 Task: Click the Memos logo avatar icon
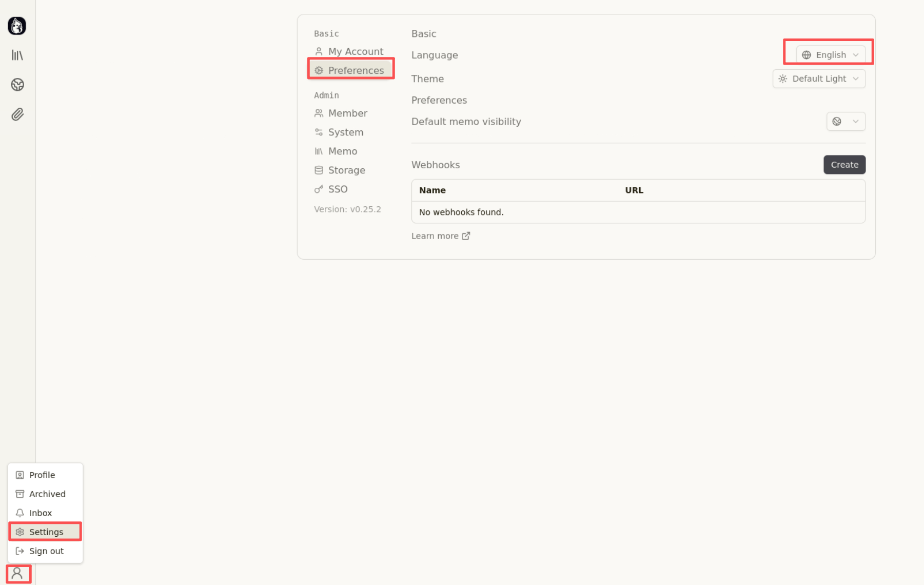click(17, 26)
